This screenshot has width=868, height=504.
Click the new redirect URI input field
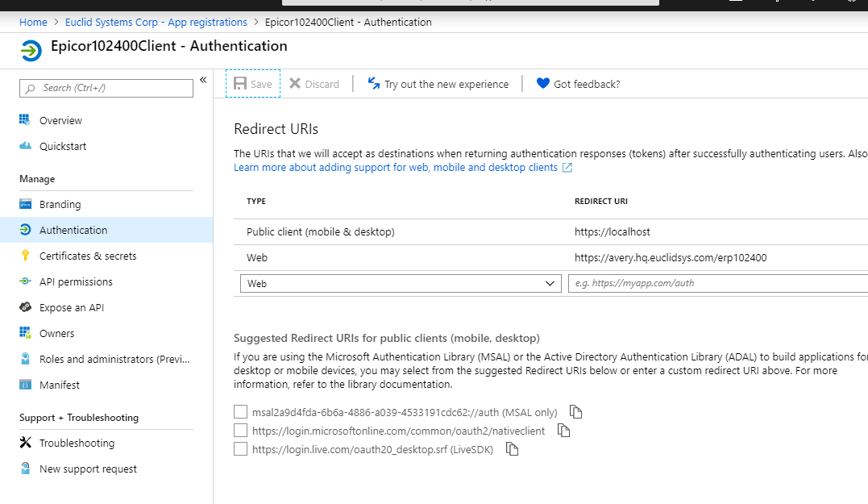coord(718,283)
